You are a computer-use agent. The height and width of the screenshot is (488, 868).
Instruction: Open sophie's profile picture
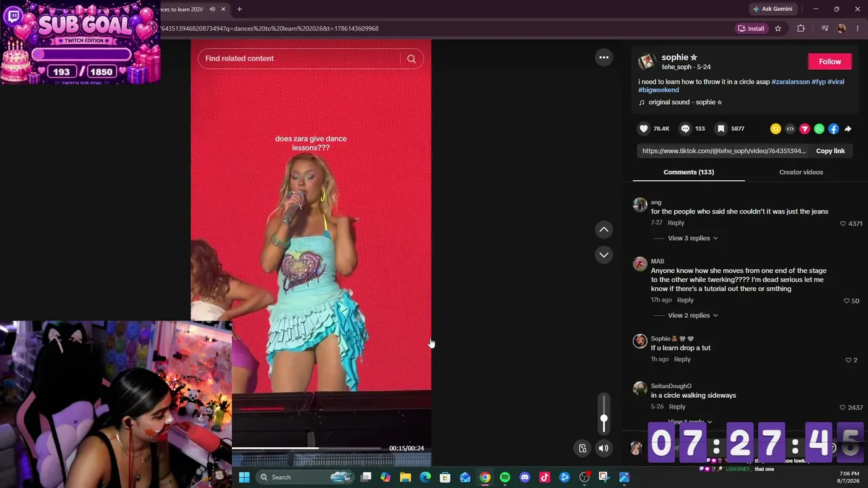[x=647, y=62]
